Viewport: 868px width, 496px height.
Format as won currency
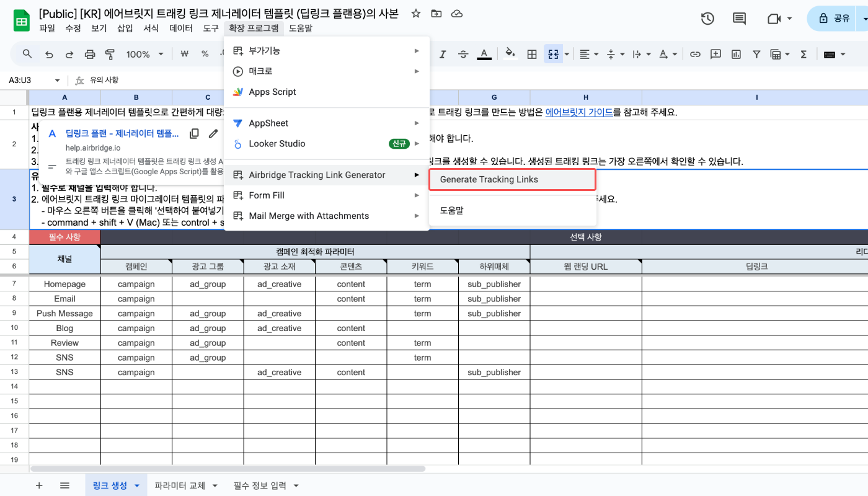coord(184,54)
